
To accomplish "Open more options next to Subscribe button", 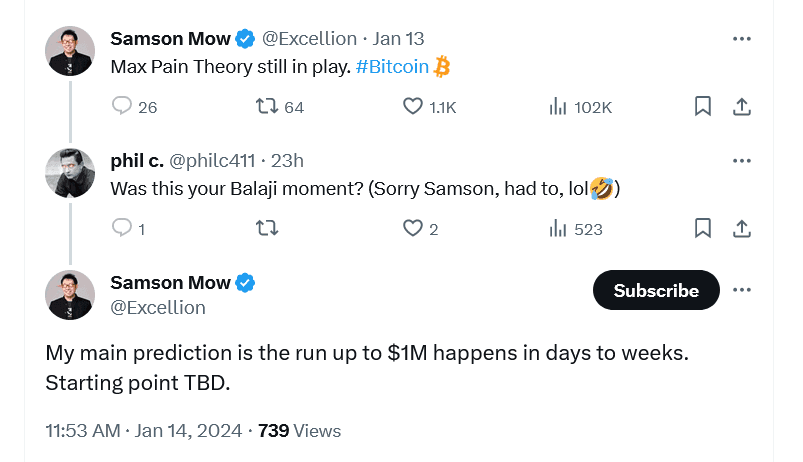I will click(x=741, y=290).
